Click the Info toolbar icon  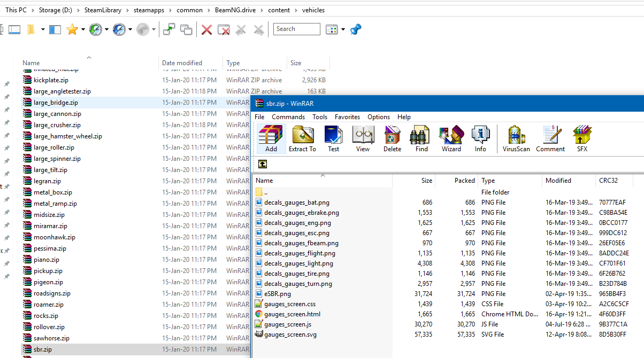(480, 139)
